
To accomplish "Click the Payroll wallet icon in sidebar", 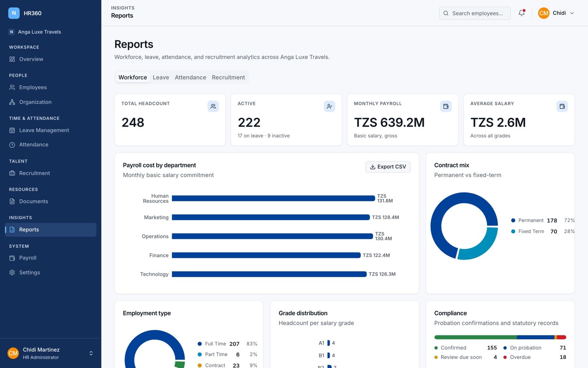I will pyautogui.click(x=12, y=258).
